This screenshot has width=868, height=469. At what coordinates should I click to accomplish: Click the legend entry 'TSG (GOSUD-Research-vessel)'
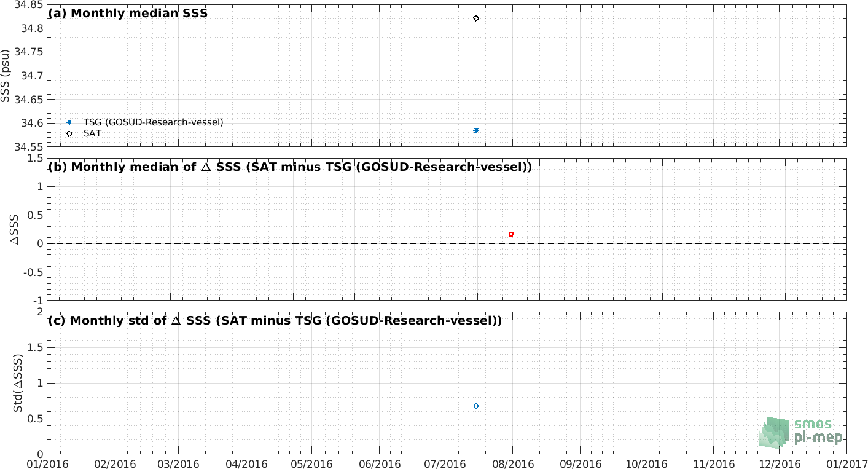[153, 122]
